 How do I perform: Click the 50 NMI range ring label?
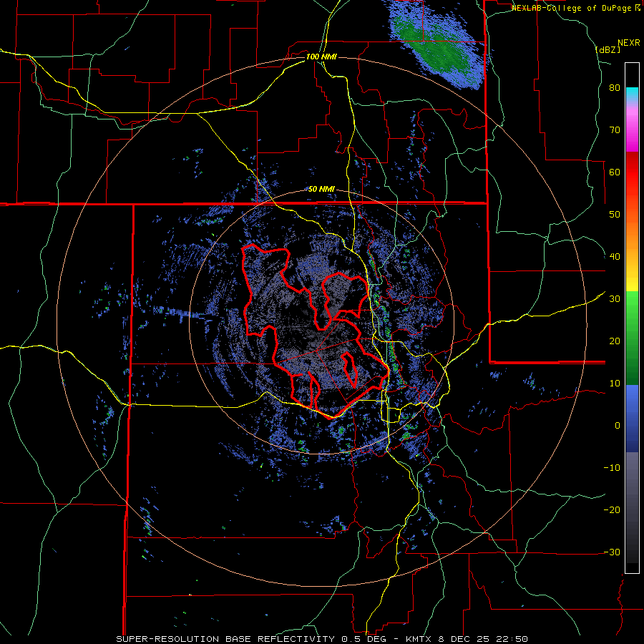pos(321,190)
